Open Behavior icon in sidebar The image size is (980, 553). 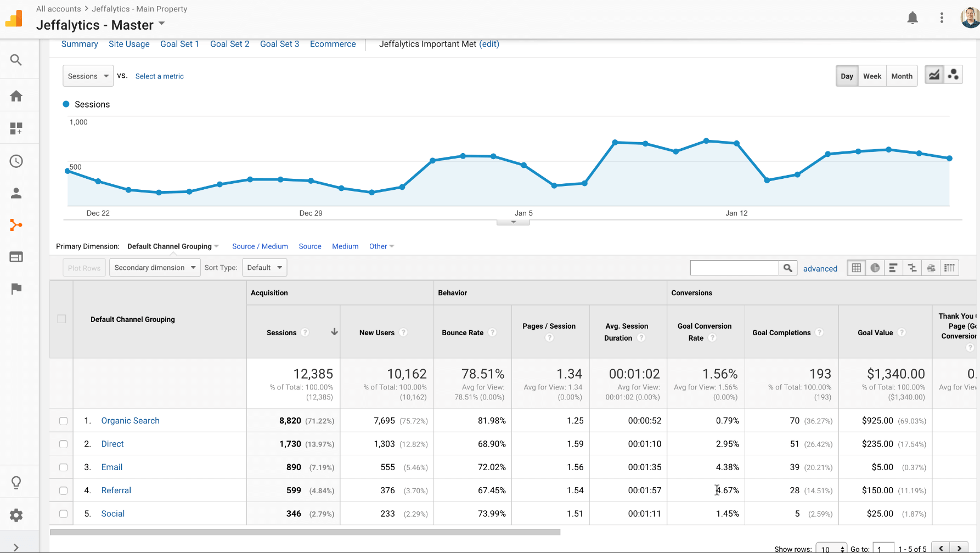[16, 257]
